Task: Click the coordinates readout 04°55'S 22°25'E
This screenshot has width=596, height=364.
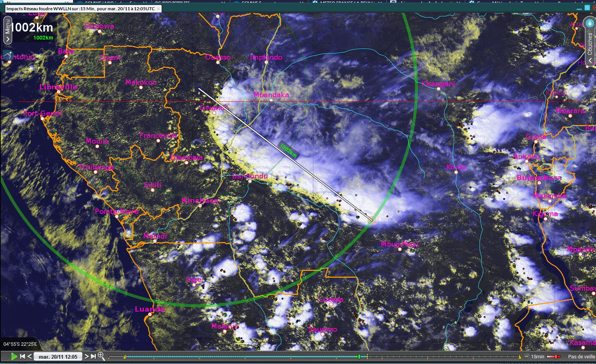Action: 21,344
